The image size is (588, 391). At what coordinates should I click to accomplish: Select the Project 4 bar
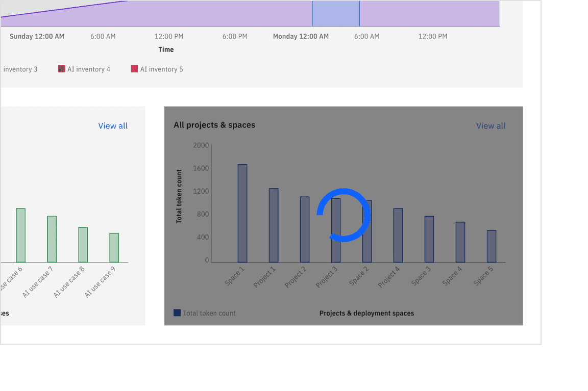(398, 235)
